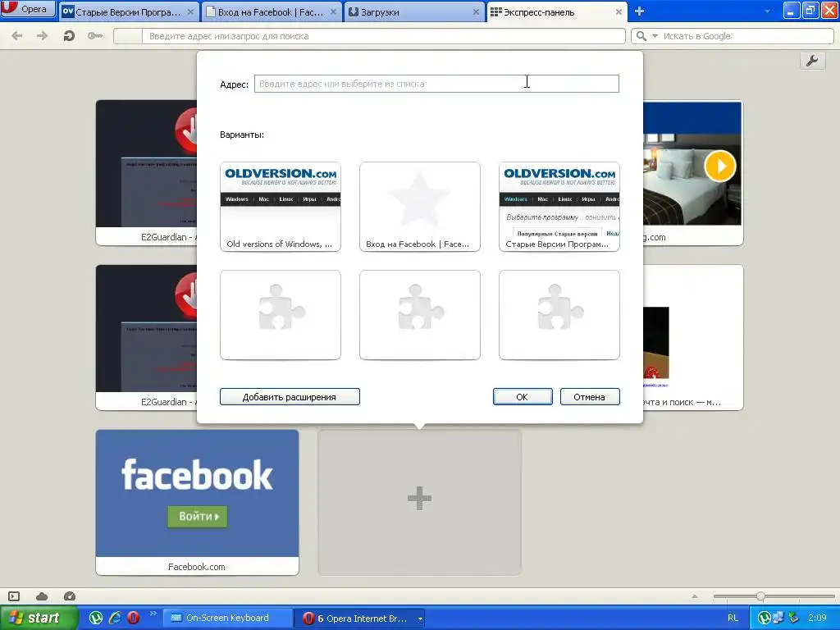
Task: Click the Адрес input field in dialog
Action: point(436,84)
